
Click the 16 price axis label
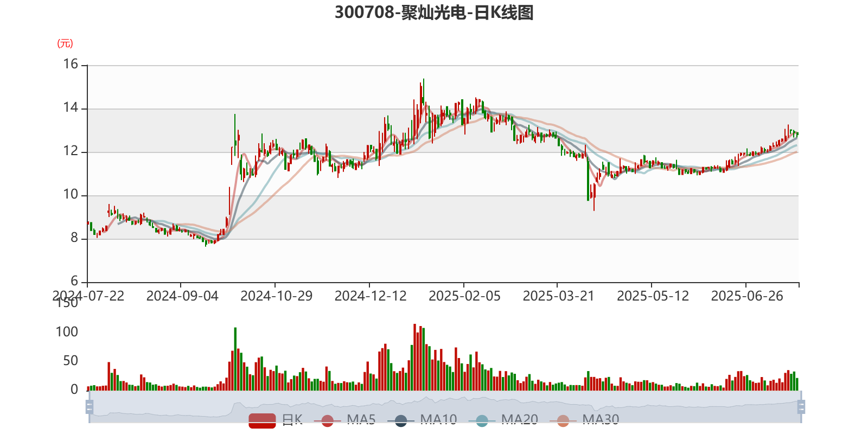[x=71, y=64]
